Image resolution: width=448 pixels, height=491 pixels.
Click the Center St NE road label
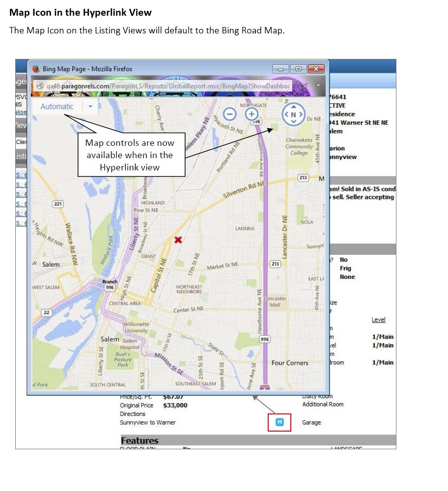pyautogui.click(x=189, y=309)
